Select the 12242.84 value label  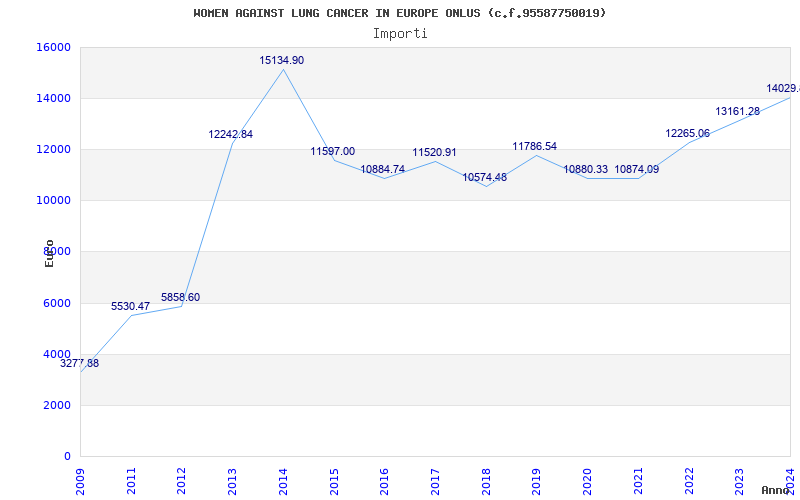tap(230, 135)
